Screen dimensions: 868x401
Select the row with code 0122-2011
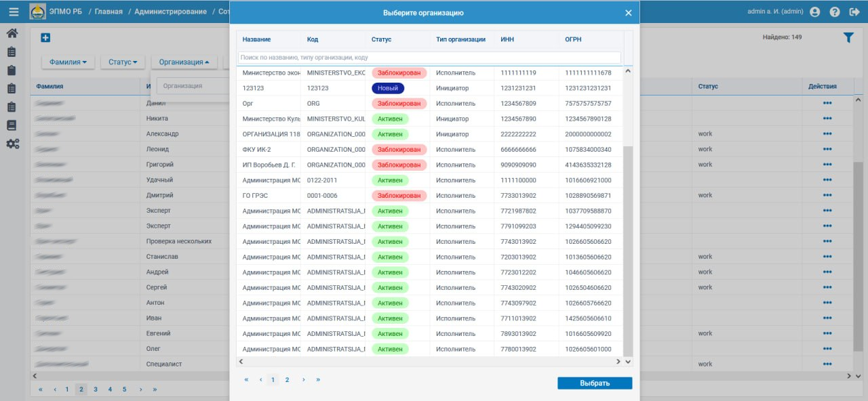[429, 180]
